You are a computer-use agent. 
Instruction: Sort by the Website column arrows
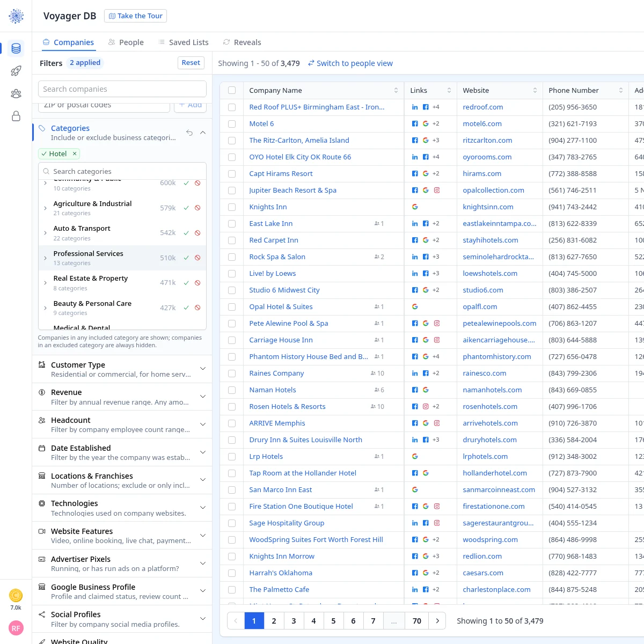(535, 91)
